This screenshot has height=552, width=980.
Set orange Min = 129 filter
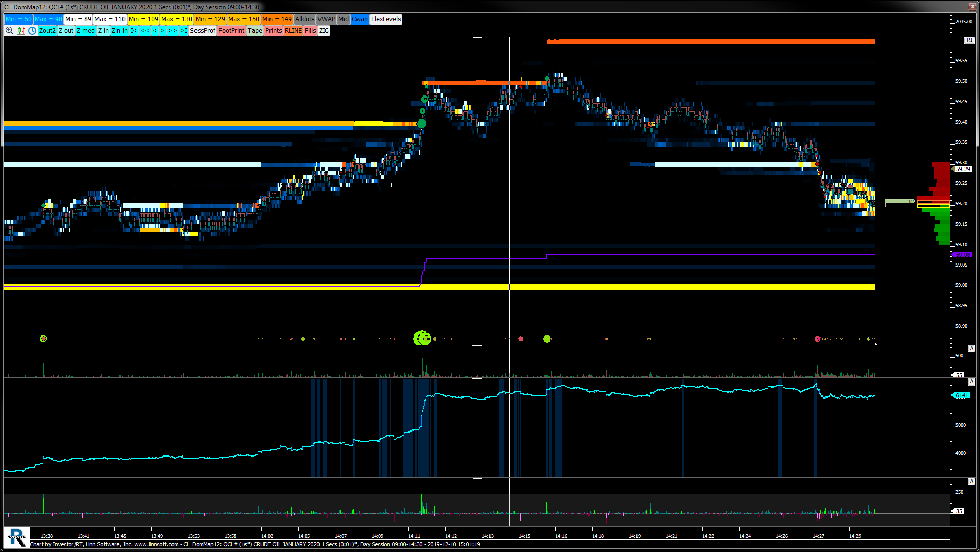210,19
